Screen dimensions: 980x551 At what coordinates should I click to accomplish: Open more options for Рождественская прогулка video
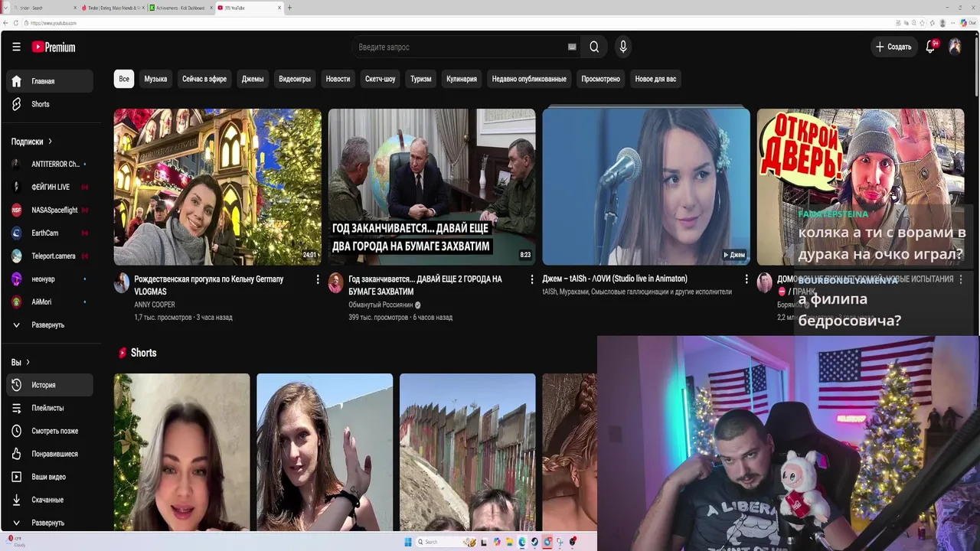coord(318,280)
